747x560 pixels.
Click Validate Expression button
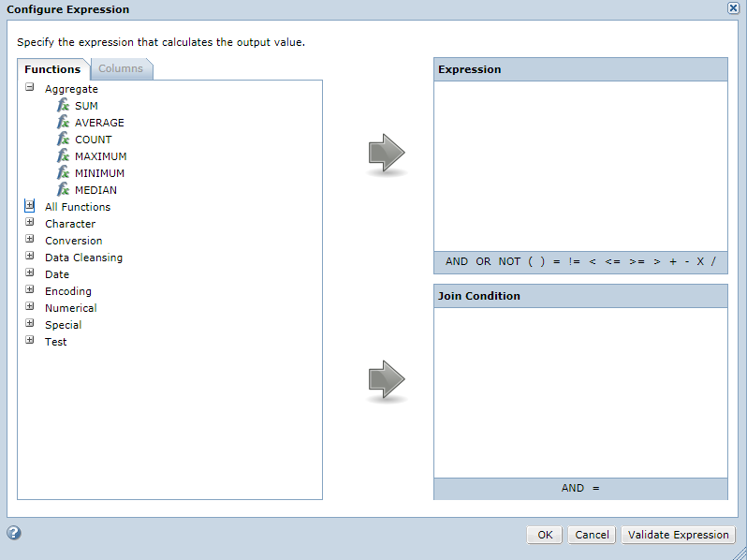[678, 535]
